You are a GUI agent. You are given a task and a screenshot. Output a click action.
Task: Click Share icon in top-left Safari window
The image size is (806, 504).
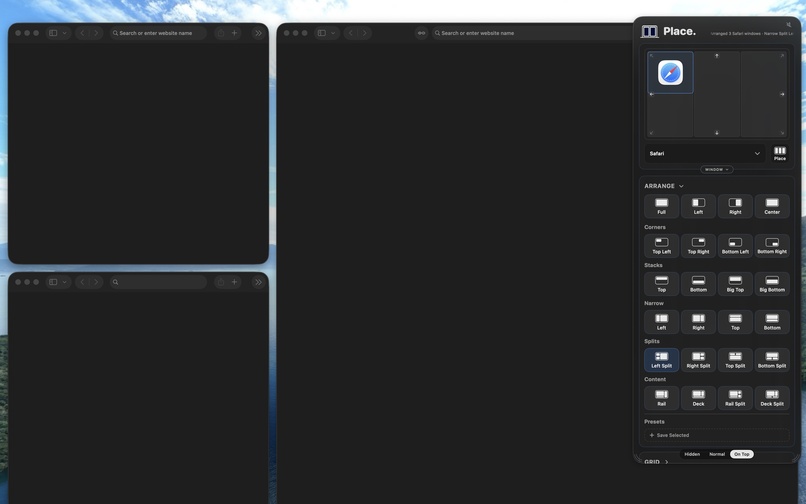[x=221, y=33]
